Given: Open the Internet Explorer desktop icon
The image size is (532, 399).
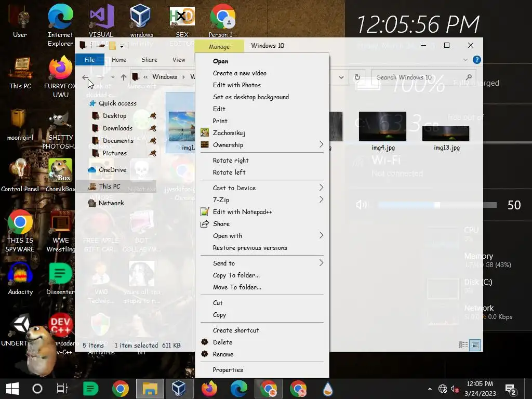Looking at the screenshot, I should (60, 25).
